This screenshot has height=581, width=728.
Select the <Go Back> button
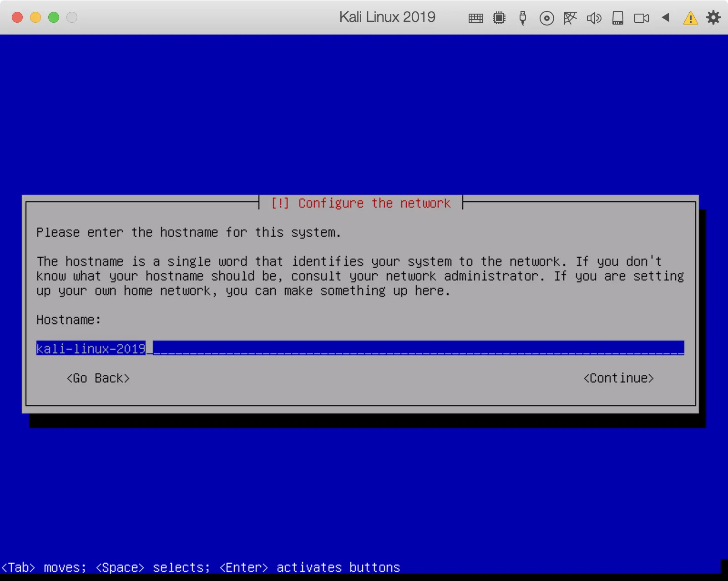tap(98, 378)
